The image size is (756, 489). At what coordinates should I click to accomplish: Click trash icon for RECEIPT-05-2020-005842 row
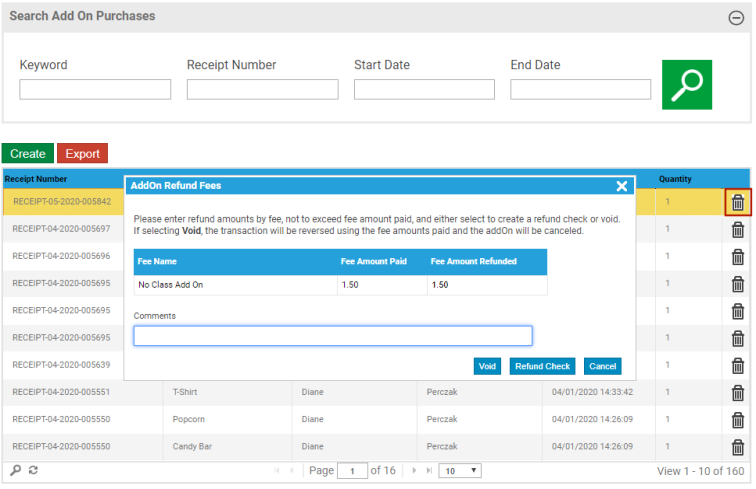(738, 202)
